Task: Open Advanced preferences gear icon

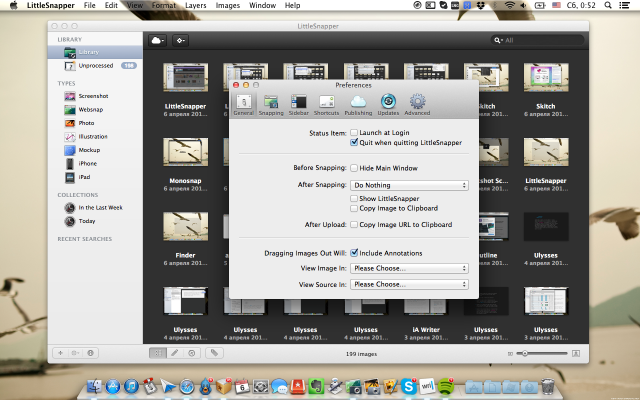Action: tap(417, 104)
